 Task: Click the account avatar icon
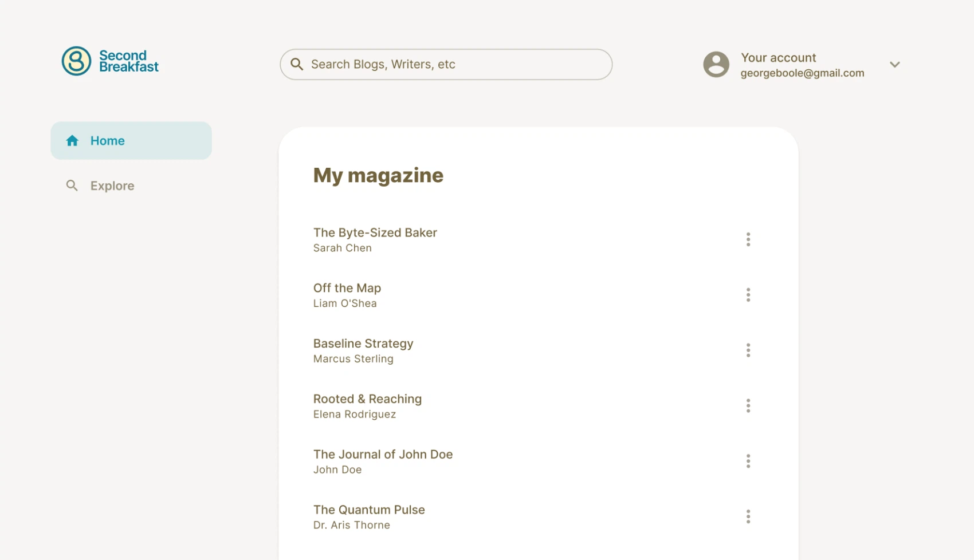[716, 64]
